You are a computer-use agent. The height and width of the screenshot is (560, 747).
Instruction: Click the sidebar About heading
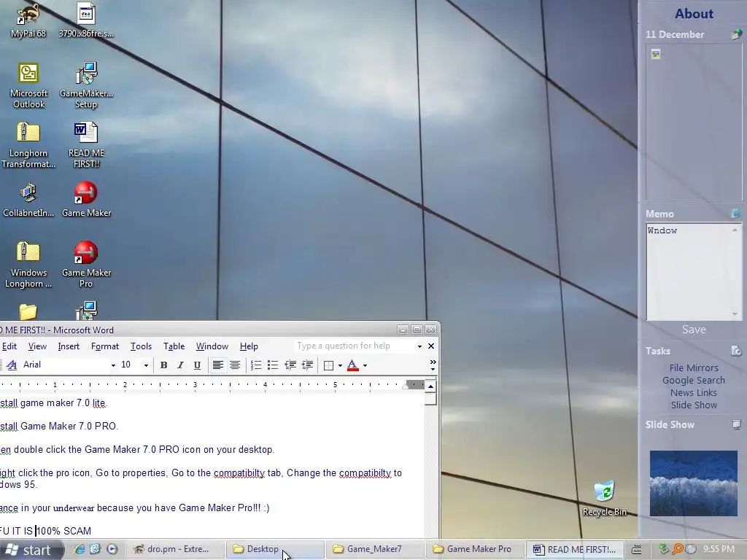click(694, 14)
